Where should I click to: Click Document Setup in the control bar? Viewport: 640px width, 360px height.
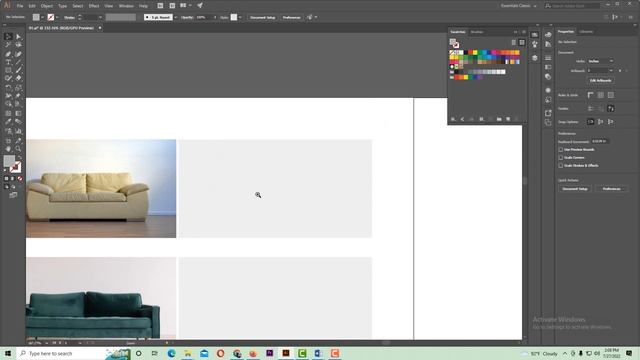coord(263,17)
